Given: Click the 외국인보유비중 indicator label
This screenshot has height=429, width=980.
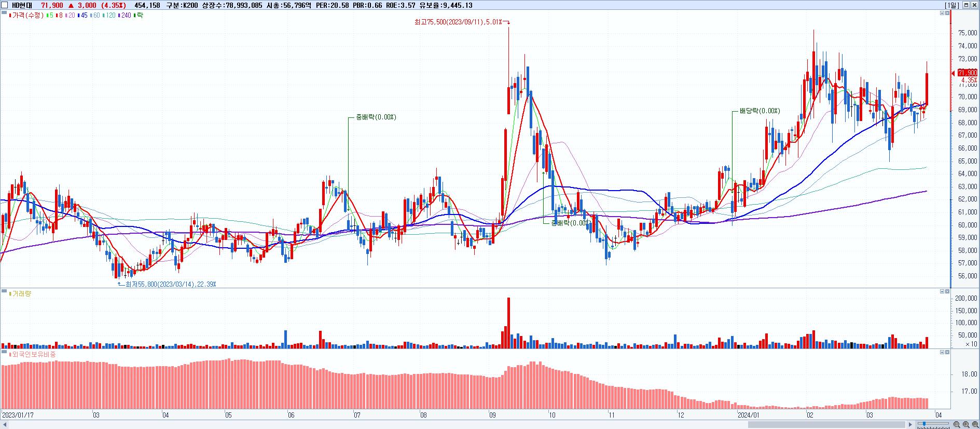Looking at the screenshot, I should [32, 354].
